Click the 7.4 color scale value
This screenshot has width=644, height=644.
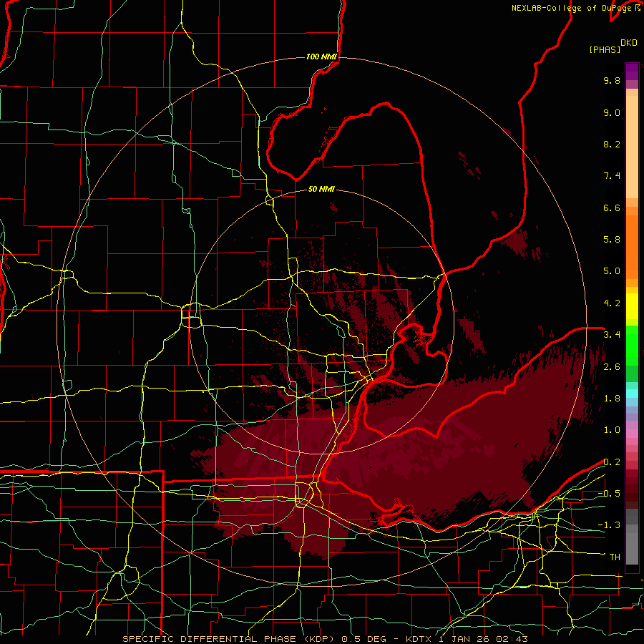point(612,176)
